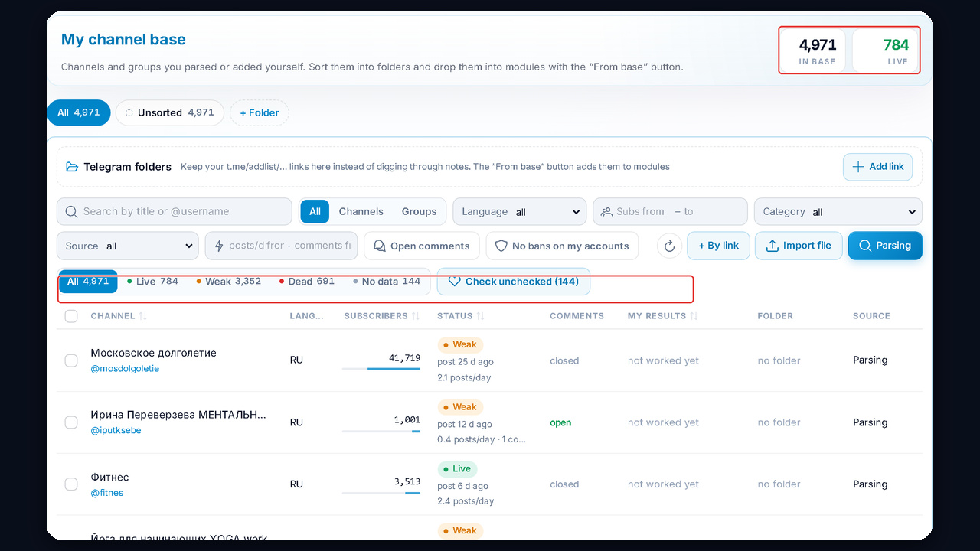Select the Unsorted 4,971 folder tab

point(170,112)
